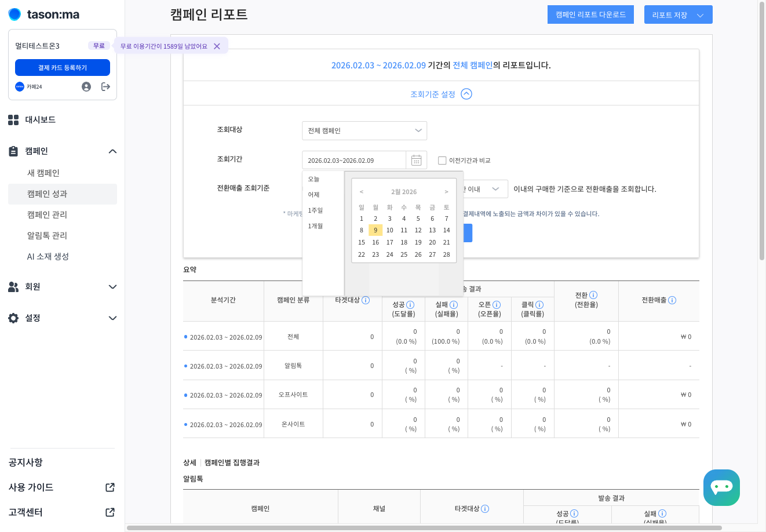The image size is (766, 532).
Task: Open the 전체 캠페인 dropdown
Action: pos(364,130)
